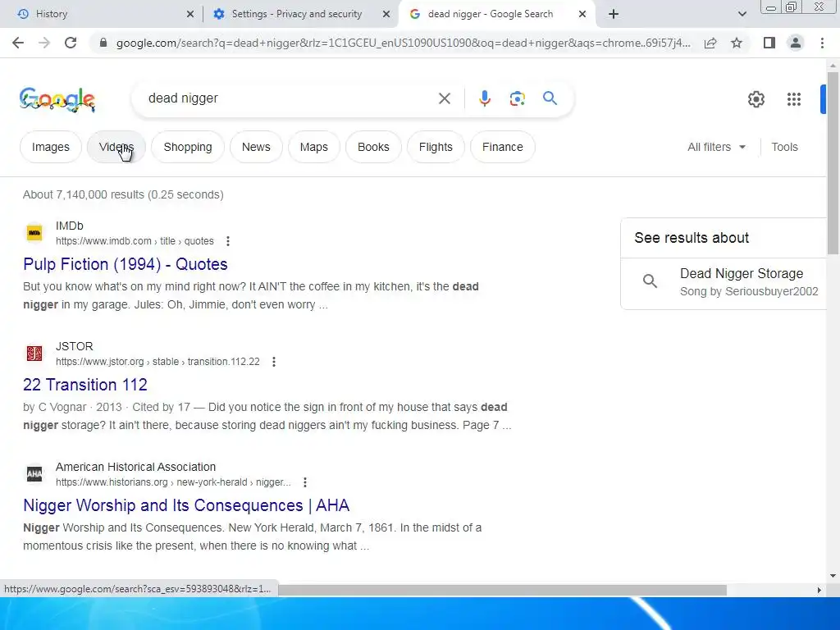
Task: Click the address bar URL
Action: [403, 43]
